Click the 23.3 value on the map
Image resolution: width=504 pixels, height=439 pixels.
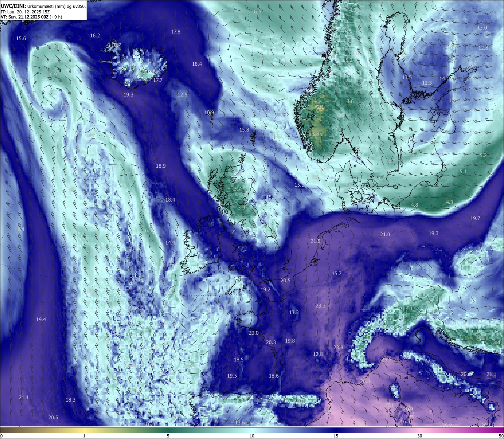click(321, 306)
